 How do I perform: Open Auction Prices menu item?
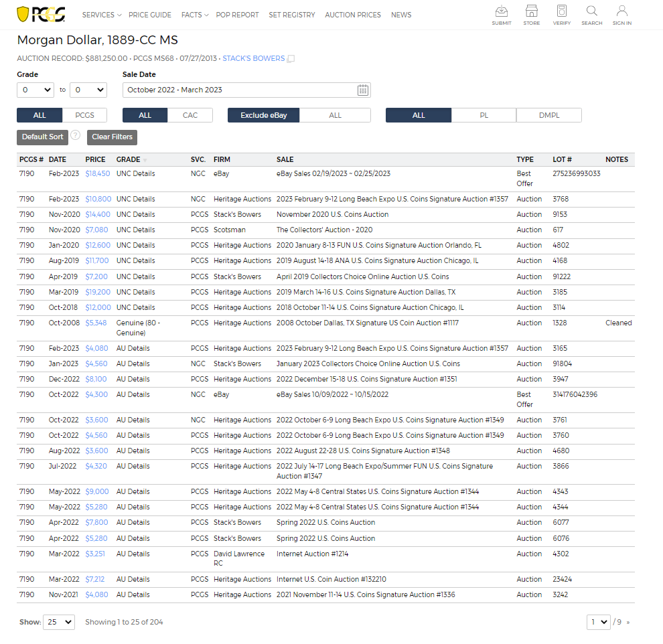tap(353, 15)
